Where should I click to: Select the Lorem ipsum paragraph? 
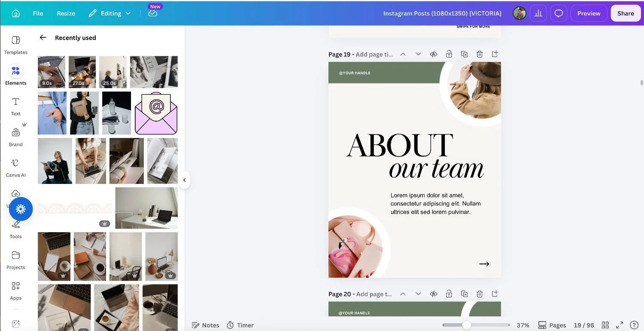(x=435, y=204)
